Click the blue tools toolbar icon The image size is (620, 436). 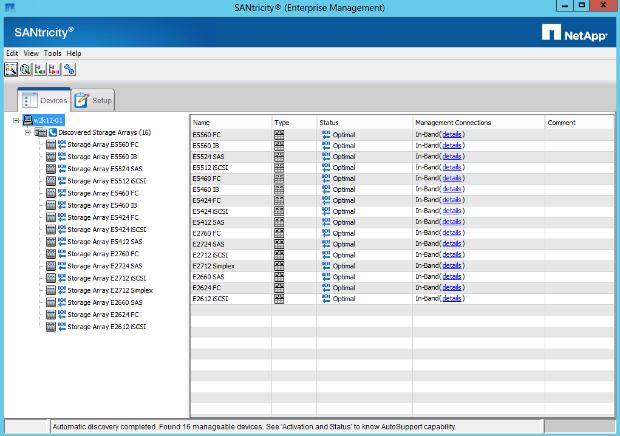69,70
